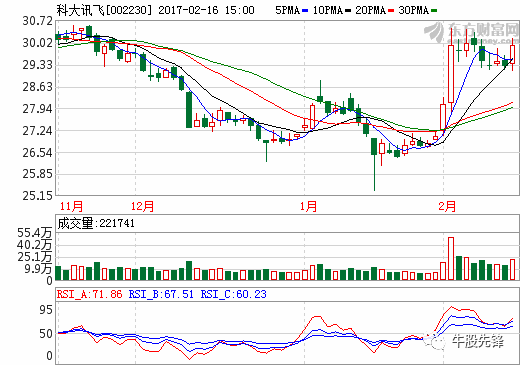Select the 12月 month marker

pos(142,206)
